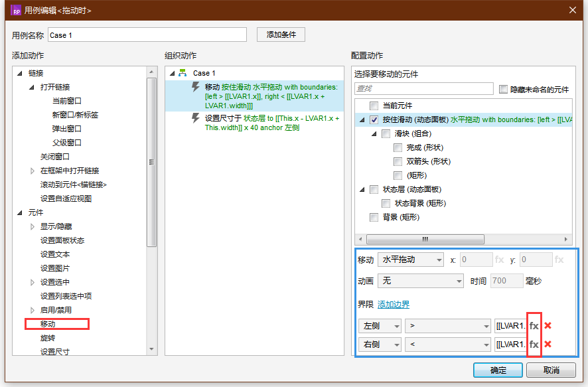Select the 设置列表选中项 action
588x387 pixels.
[66, 296]
